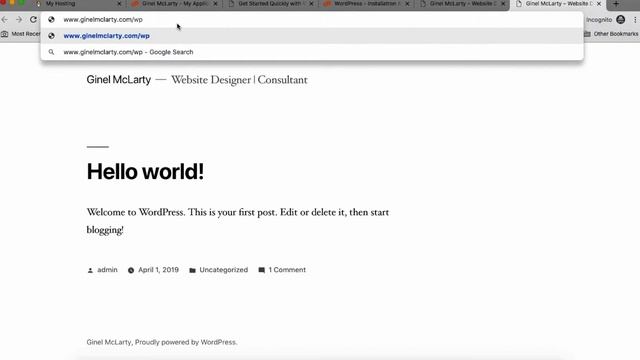Open the Uncategorized category link
Screen dimensions: 640x360
point(224,270)
